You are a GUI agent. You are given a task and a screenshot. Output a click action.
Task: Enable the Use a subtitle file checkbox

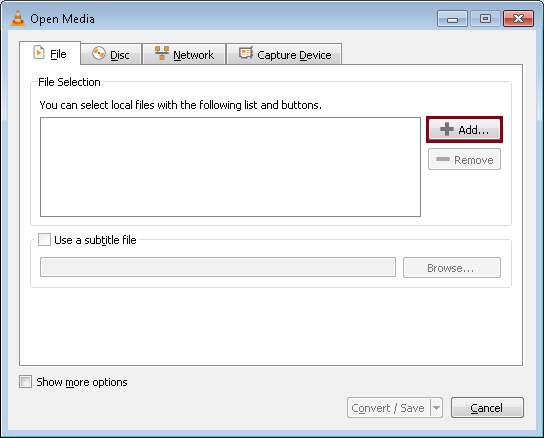pyautogui.click(x=44, y=239)
